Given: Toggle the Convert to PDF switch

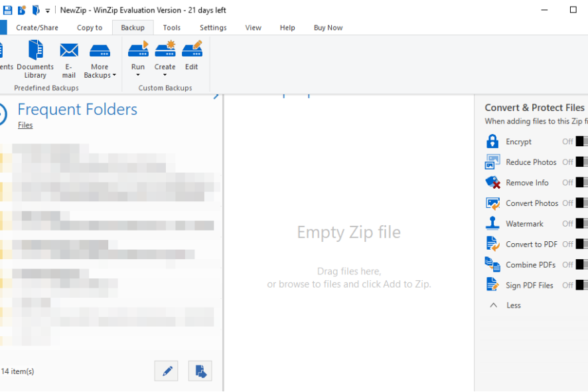Looking at the screenshot, I should pos(581,244).
